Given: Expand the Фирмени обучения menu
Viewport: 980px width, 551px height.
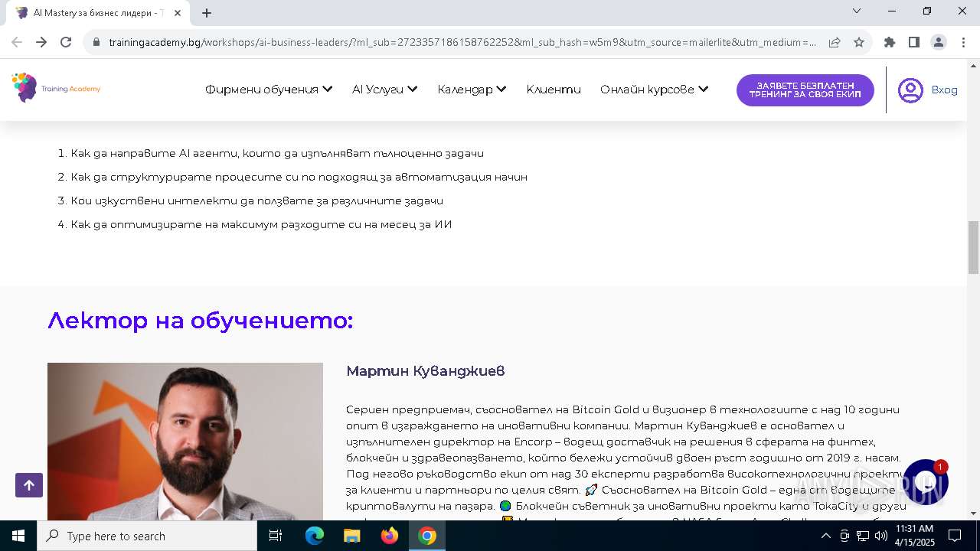Looking at the screenshot, I should pos(269,90).
